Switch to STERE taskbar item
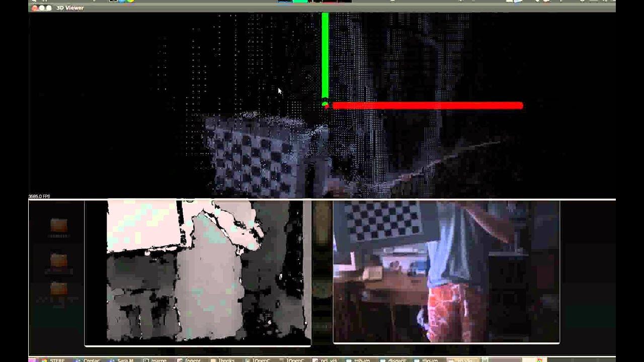644x362 pixels. pyautogui.click(x=54, y=359)
